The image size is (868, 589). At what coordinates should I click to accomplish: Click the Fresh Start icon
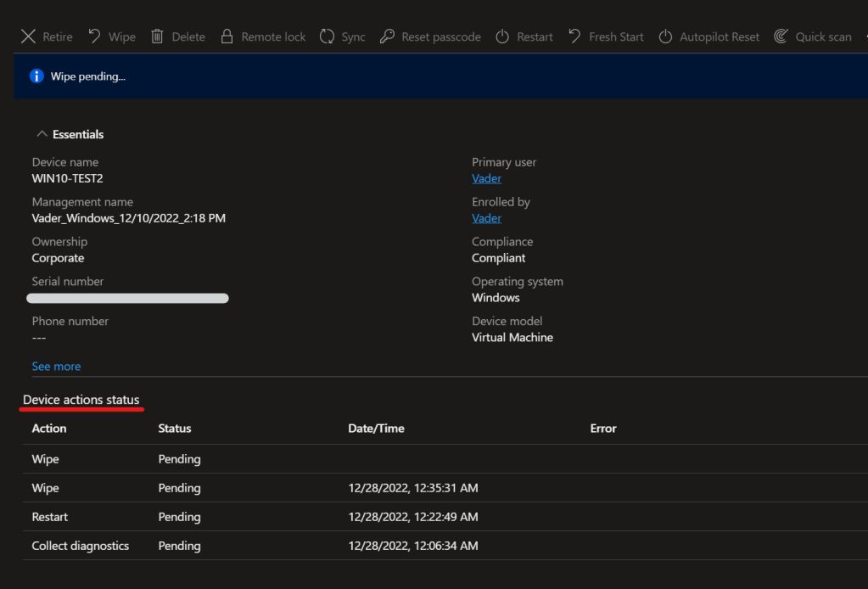click(x=574, y=36)
